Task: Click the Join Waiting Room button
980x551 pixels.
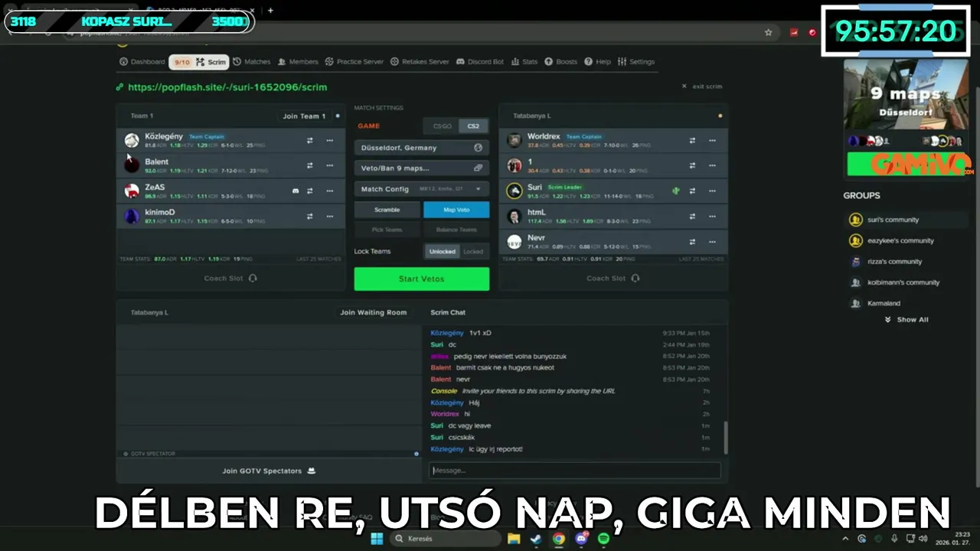Action: [374, 312]
